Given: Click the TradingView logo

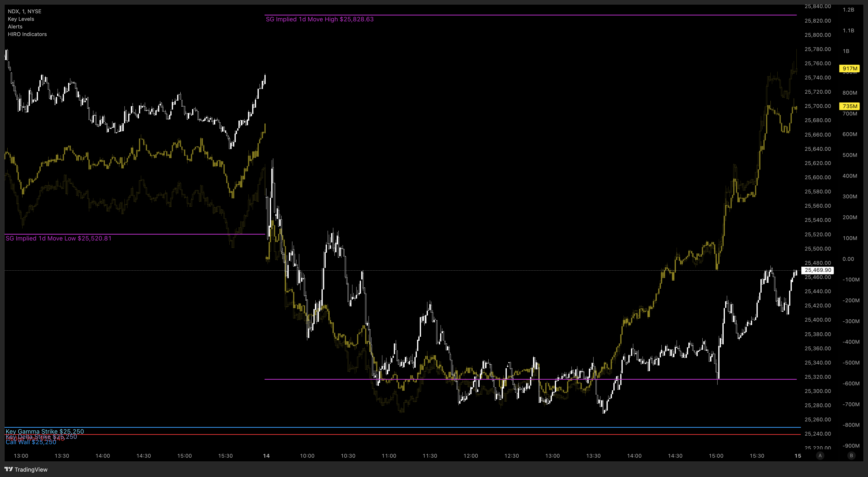Looking at the screenshot, I should pyautogui.click(x=26, y=469).
